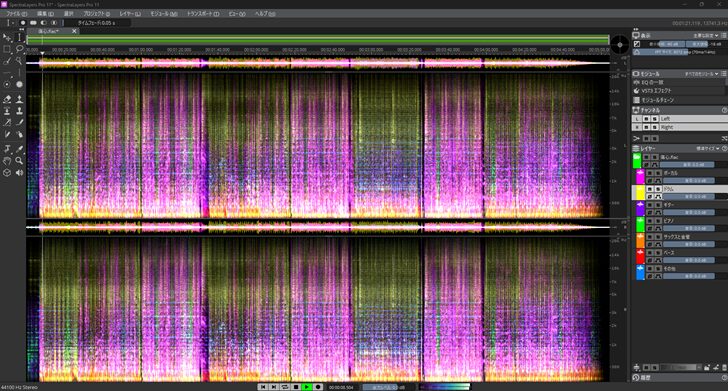The image size is (728, 391).
Task: Select the ピアノ layer name
Action: pyautogui.click(x=668, y=221)
